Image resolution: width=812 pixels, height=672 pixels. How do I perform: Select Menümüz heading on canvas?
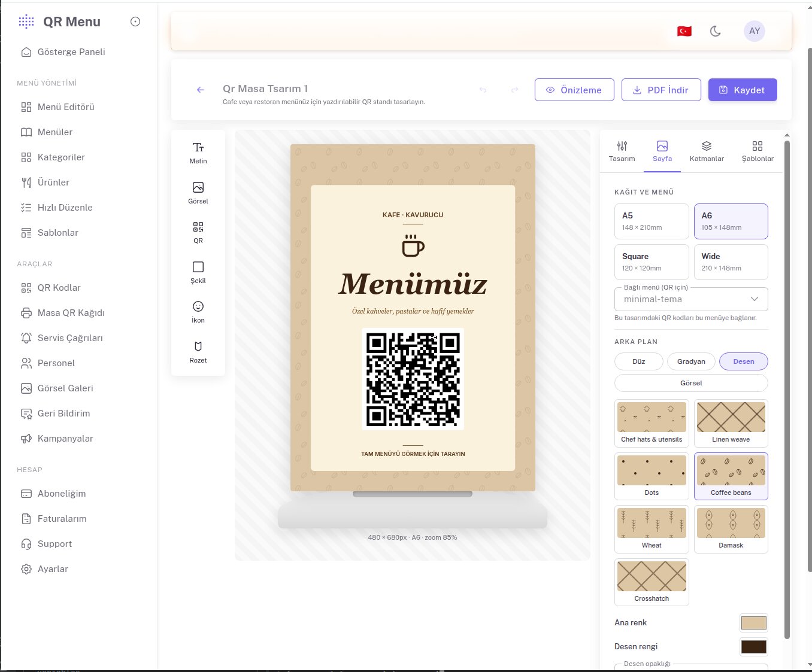pos(413,284)
